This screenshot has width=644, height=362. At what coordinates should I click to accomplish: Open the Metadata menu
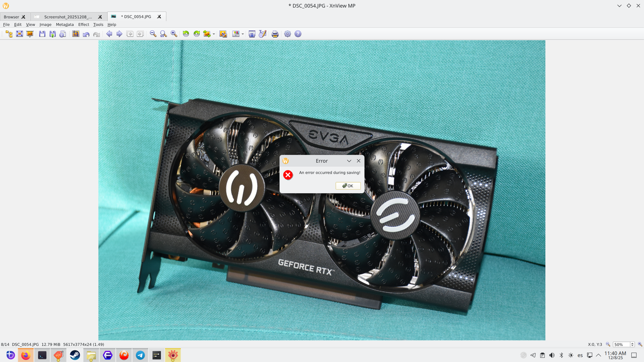[64, 24]
